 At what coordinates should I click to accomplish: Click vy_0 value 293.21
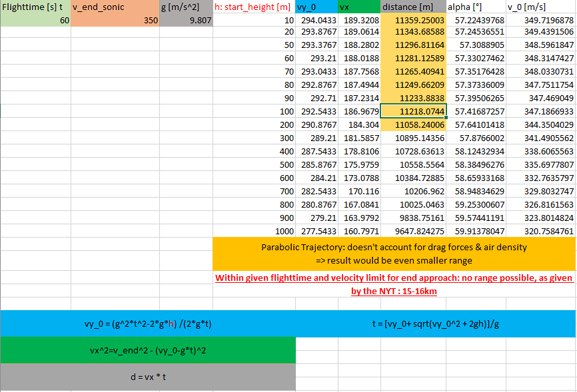click(x=316, y=58)
